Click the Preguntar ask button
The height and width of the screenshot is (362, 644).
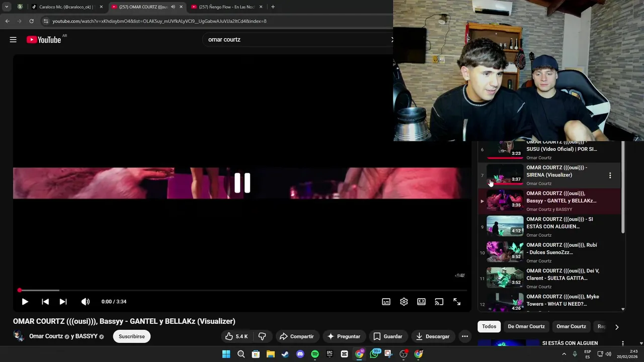[x=344, y=336]
